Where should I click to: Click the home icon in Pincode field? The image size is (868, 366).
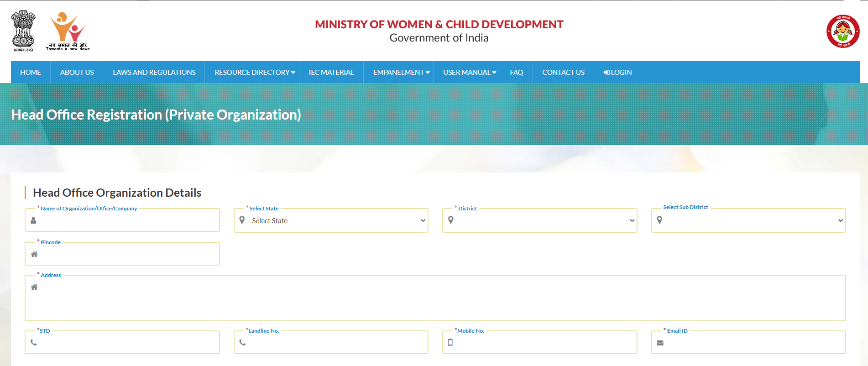tap(34, 254)
